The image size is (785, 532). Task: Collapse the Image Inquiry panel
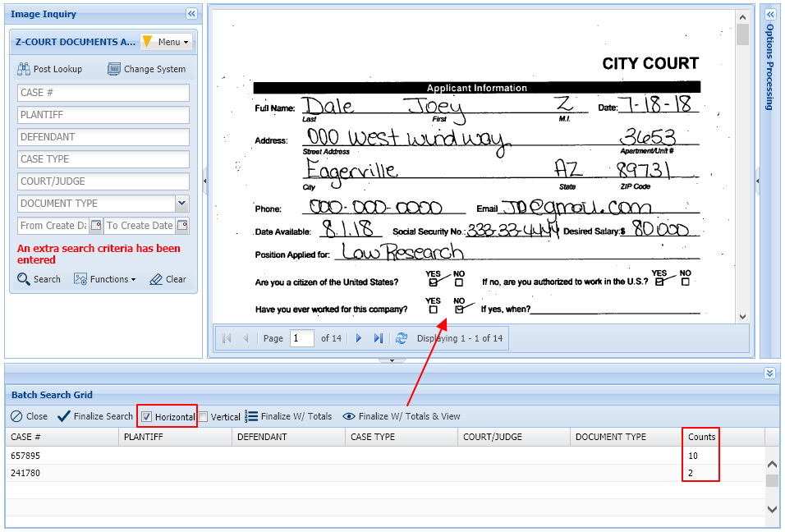pyautogui.click(x=191, y=13)
